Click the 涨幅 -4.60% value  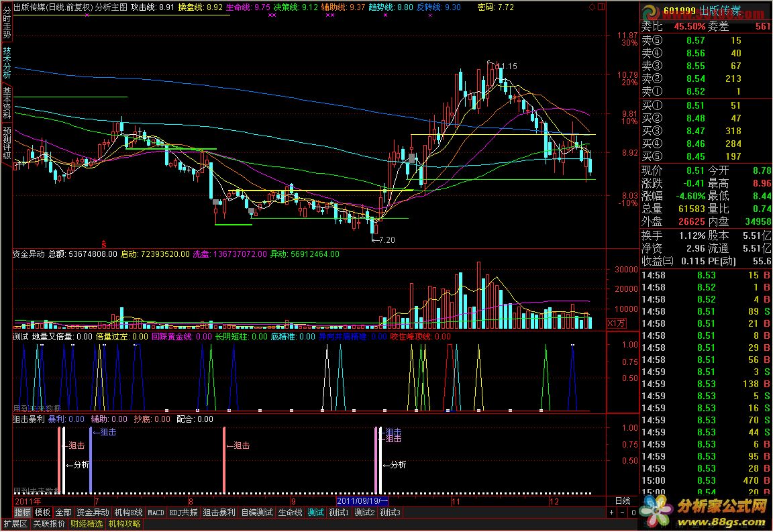(x=690, y=197)
